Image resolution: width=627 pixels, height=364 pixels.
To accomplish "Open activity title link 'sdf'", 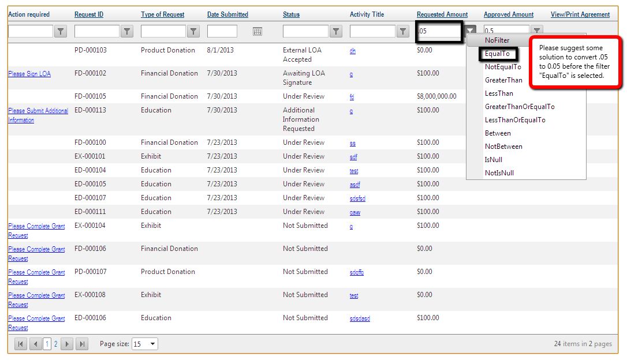I will click(353, 157).
